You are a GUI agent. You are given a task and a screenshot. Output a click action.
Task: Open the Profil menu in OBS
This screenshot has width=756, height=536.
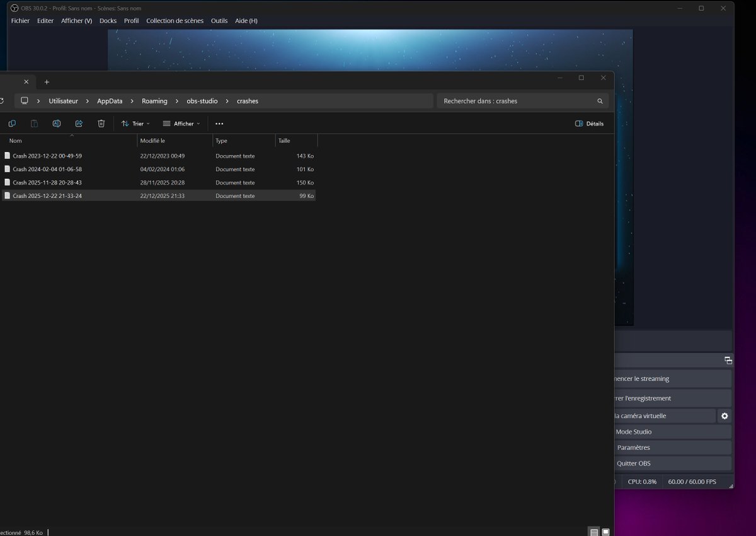[132, 21]
